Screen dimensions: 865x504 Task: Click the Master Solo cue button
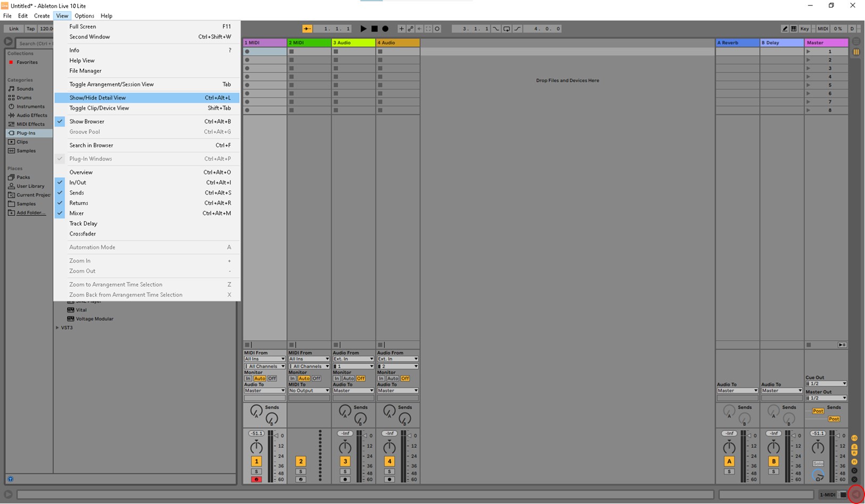tap(818, 464)
